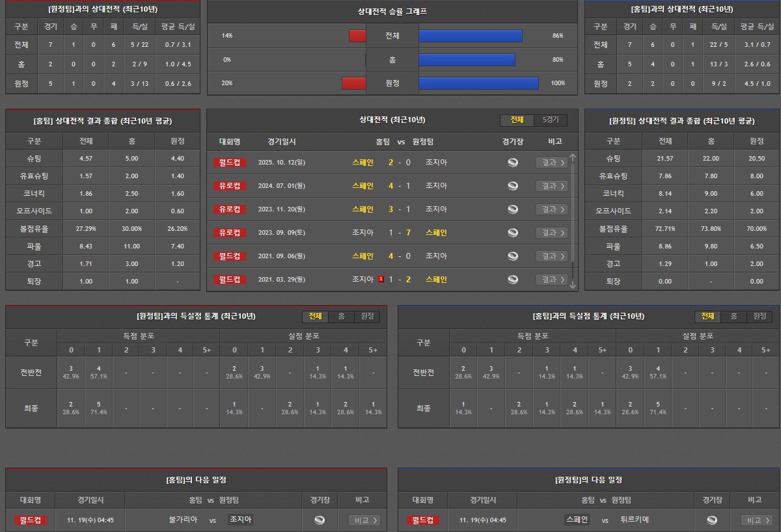Click stadium icon for 2021.09.06 match

click(513, 256)
